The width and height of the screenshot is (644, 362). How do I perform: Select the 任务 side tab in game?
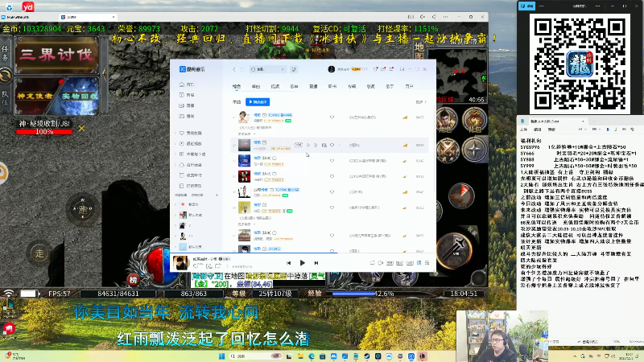(5, 53)
